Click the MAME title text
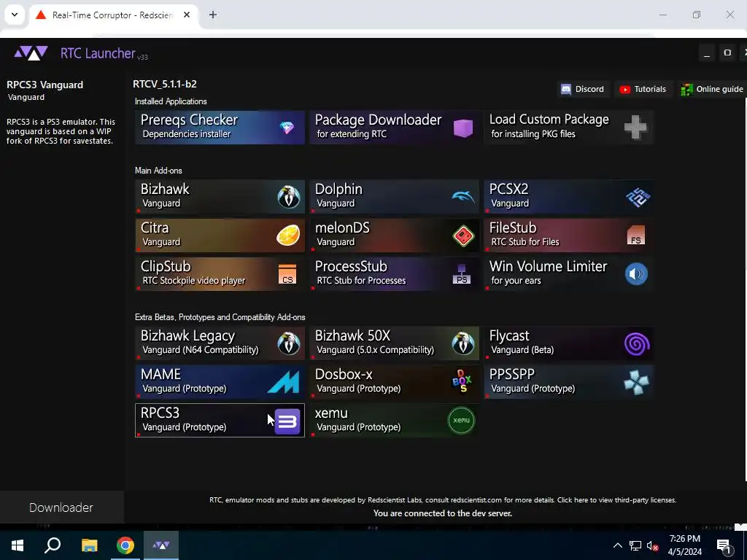 (x=160, y=374)
